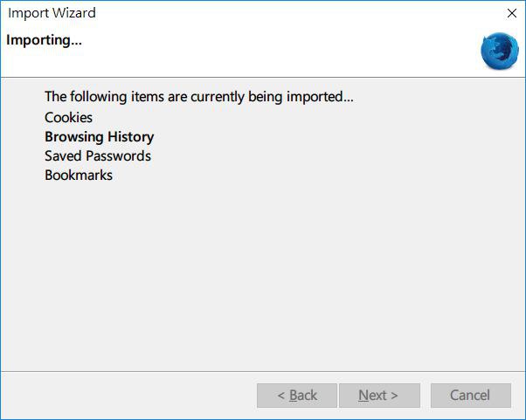Screen dimensions: 526x420
Task: Click the Bookmarks import item
Action: tap(79, 176)
